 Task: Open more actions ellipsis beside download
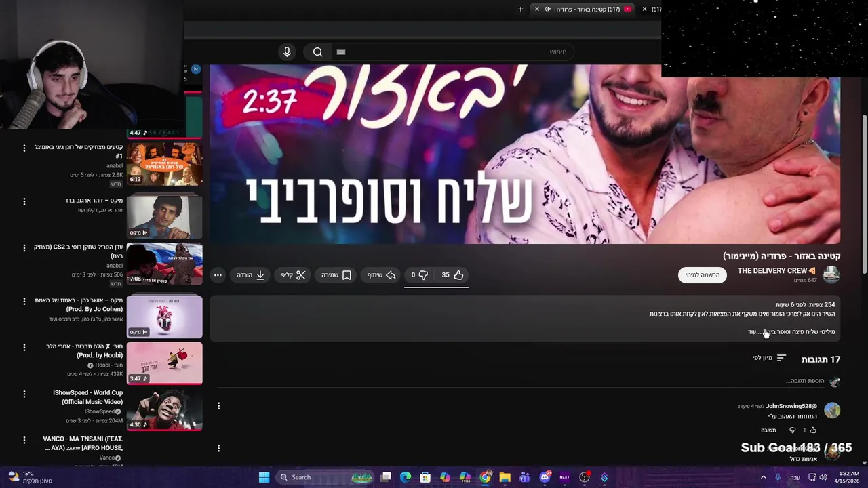[x=218, y=274]
